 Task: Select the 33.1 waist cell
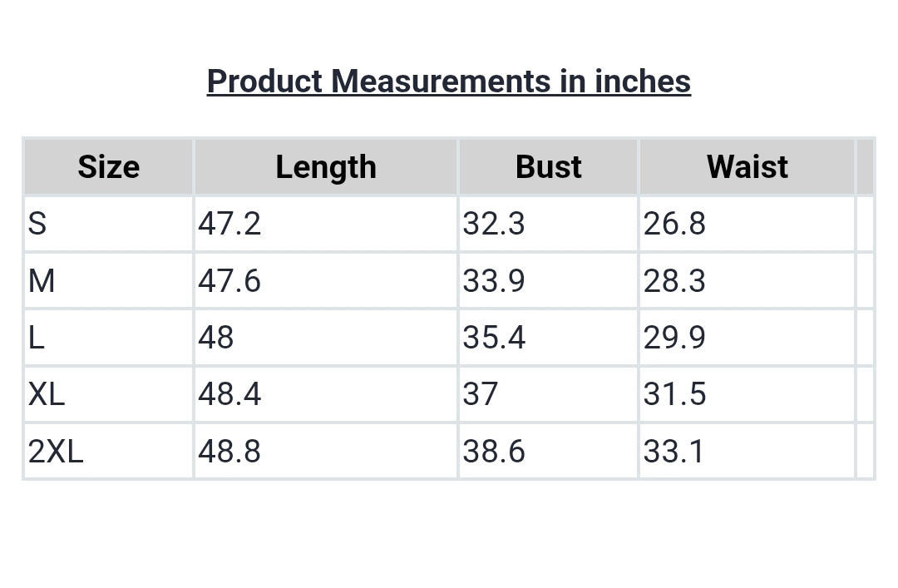click(747, 451)
